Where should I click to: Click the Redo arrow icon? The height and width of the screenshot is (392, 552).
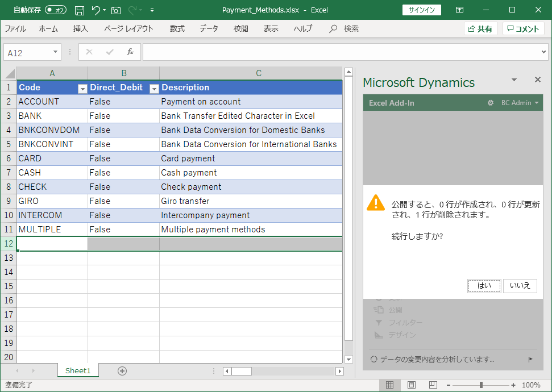(132, 10)
